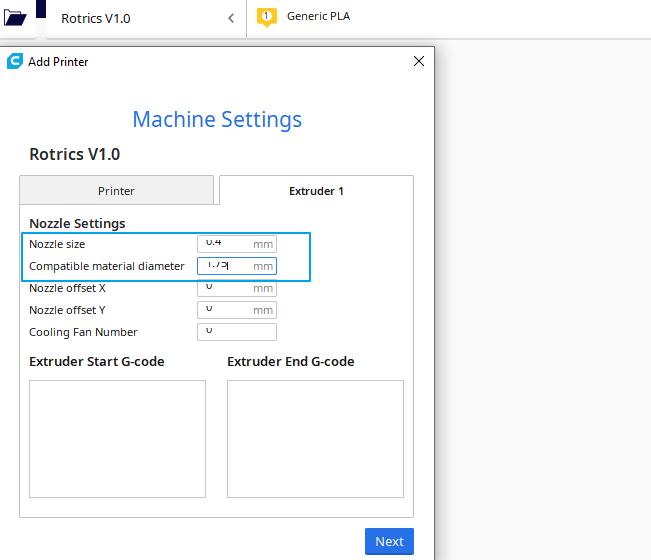Click the extruder 1 material badge icon
This screenshot has width=651, height=560.
tap(267, 17)
